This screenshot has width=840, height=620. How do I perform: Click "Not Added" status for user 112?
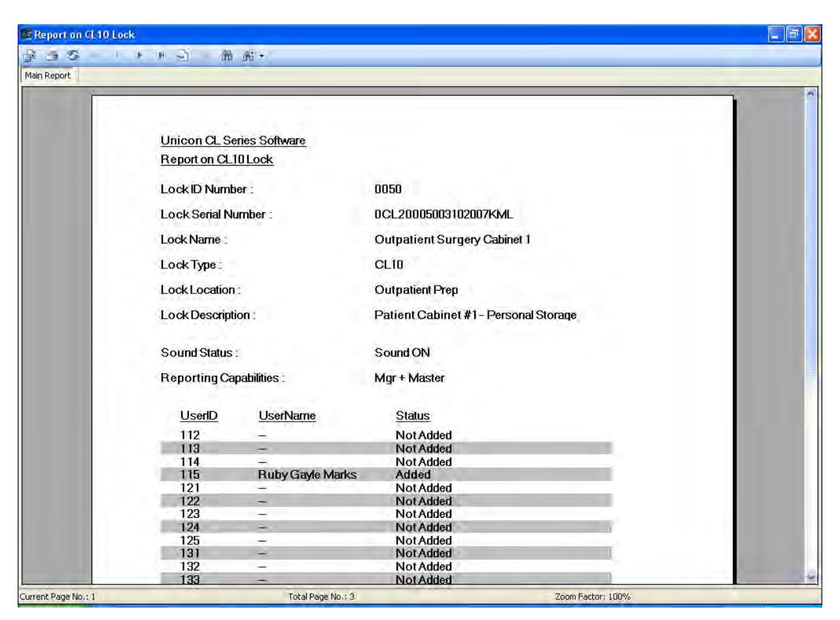(424, 435)
